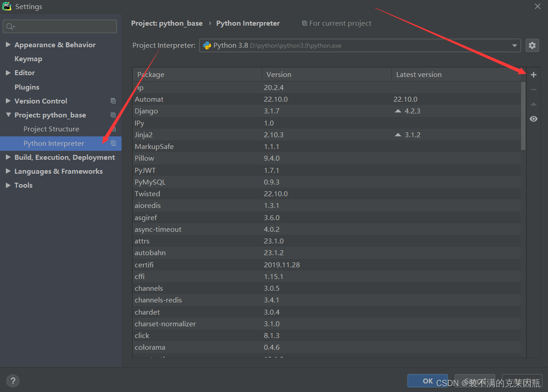Expand the Tools section
The width and height of the screenshot is (548, 392).
click(8, 185)
